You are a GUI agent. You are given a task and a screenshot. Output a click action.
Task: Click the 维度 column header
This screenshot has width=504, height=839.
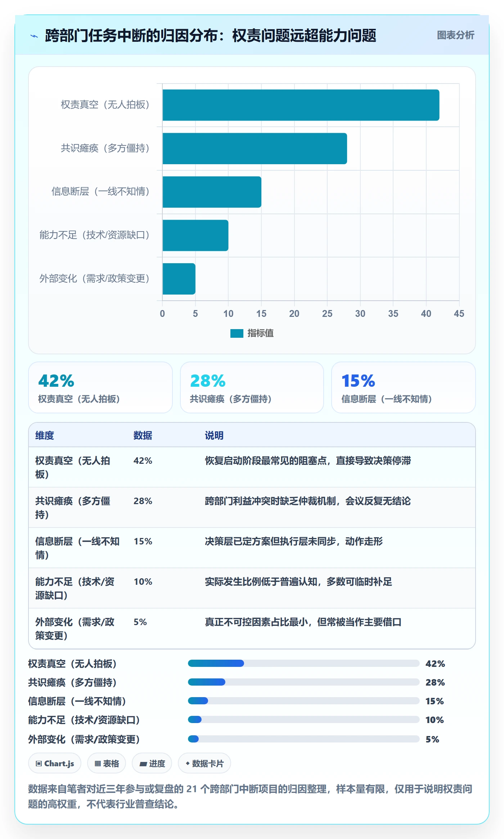(x=45, y=435)
